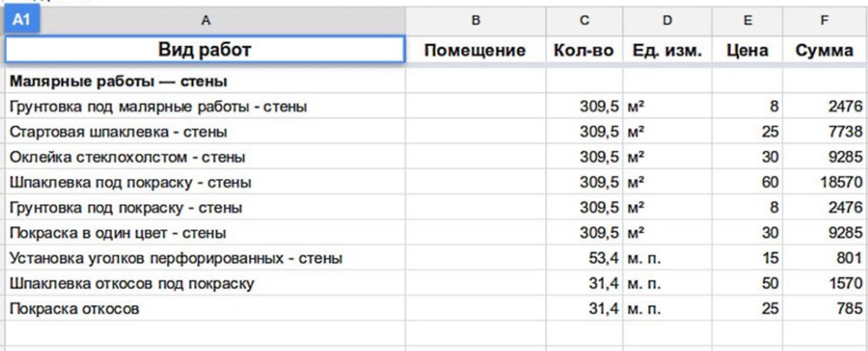Click the sum cell showing 18570
This screenshot has width=868, height=351.
coord(824,182)
